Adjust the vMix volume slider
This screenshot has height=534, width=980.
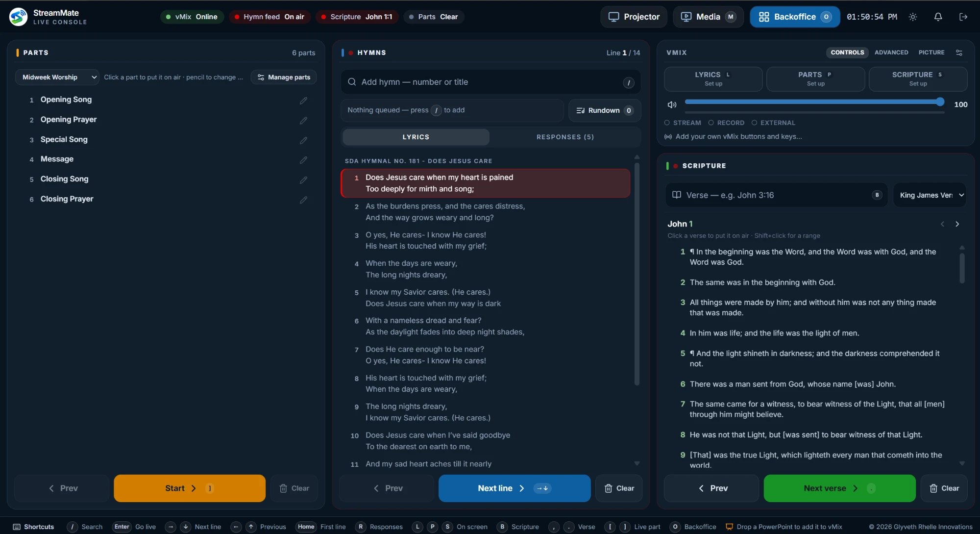tap(814, 102)
